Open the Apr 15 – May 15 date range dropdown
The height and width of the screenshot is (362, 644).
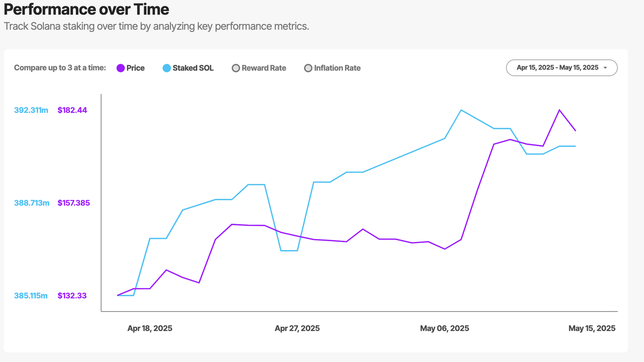[561, 68]
